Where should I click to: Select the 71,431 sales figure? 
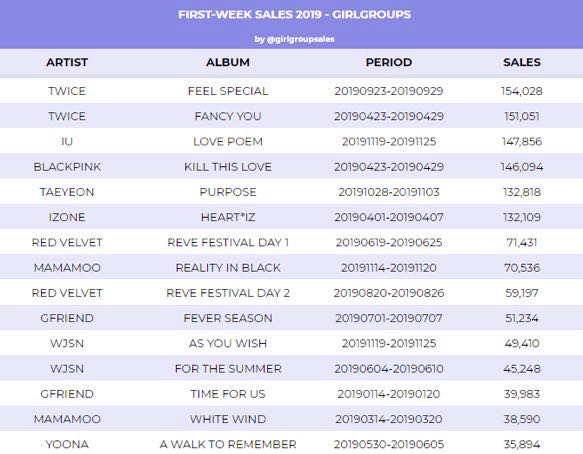tap(522, 242)
